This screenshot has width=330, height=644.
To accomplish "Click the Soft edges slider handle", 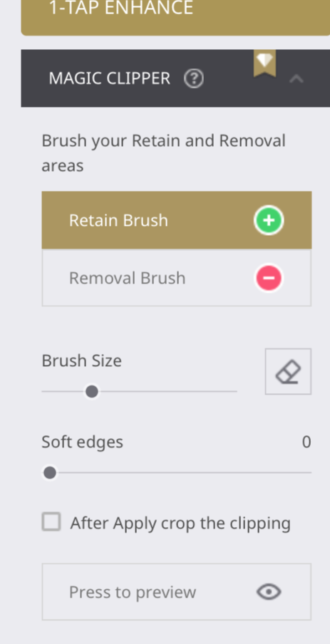I will coord(50,473).
